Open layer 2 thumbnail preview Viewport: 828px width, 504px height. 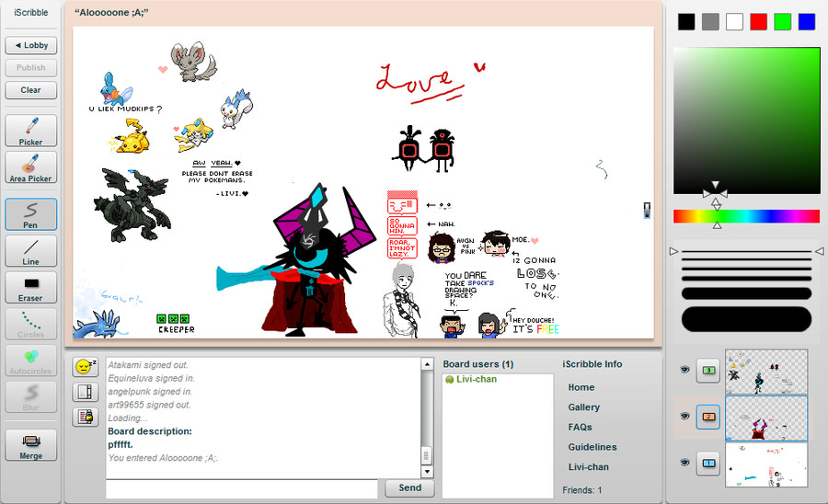coord(766,418)
